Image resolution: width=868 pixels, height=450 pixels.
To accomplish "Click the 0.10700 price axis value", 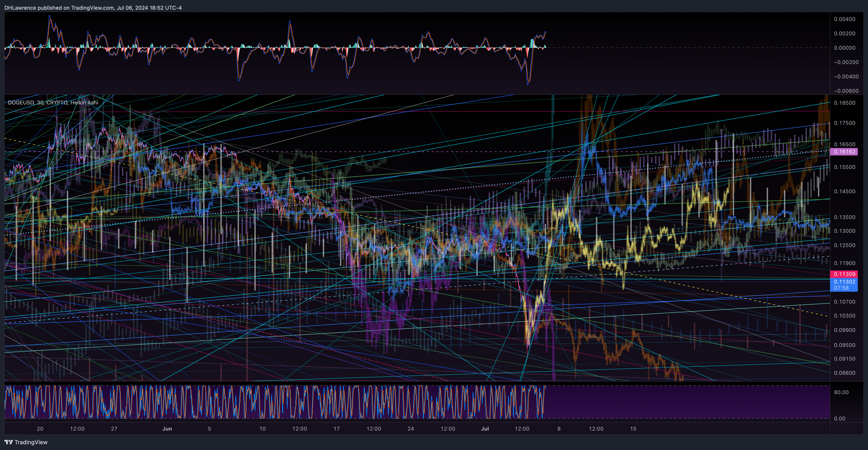I will pos(844,302).
